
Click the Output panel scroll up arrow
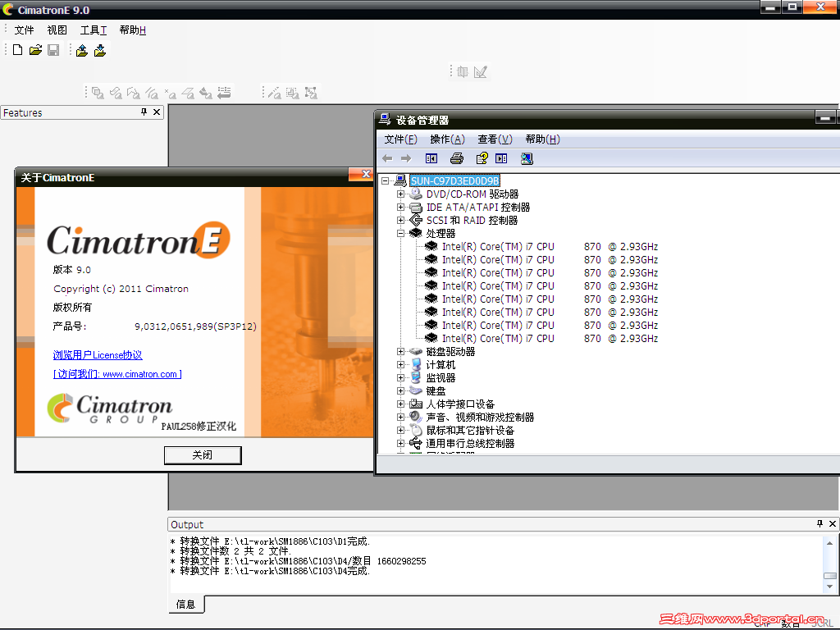pyautogui.click(x=830, y=543)
